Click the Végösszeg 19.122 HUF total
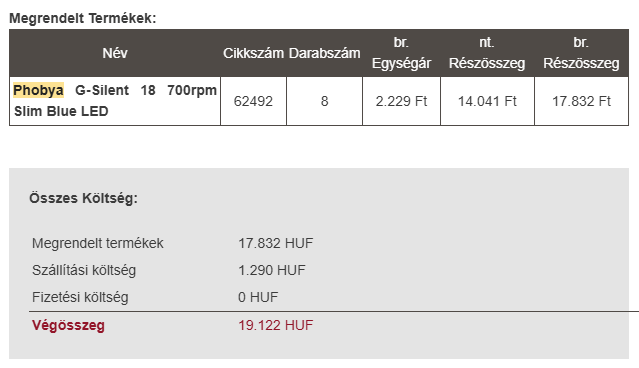Viewport: 639px width, 368px height. point(275,325)
